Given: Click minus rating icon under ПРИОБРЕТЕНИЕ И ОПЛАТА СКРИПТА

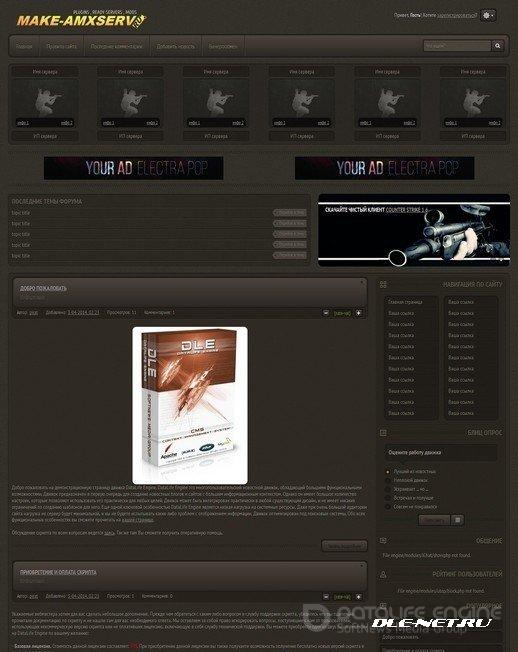Looking at the screenshot, I should 326,597.
